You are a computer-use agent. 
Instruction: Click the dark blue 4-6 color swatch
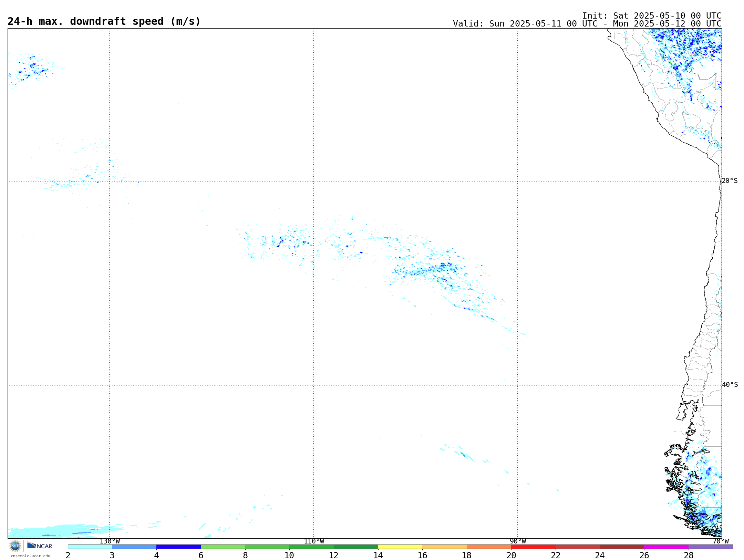tap(178, 547)
